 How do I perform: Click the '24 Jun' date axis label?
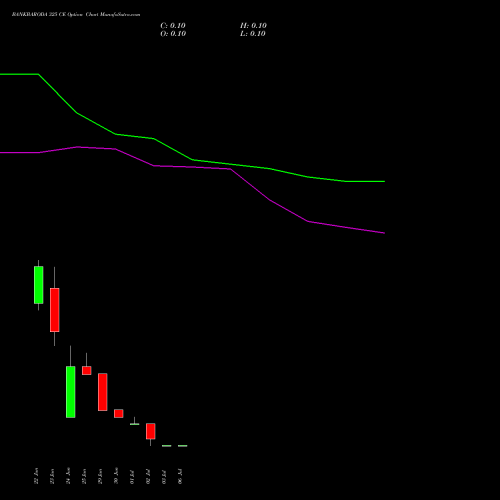coord(68,476)
